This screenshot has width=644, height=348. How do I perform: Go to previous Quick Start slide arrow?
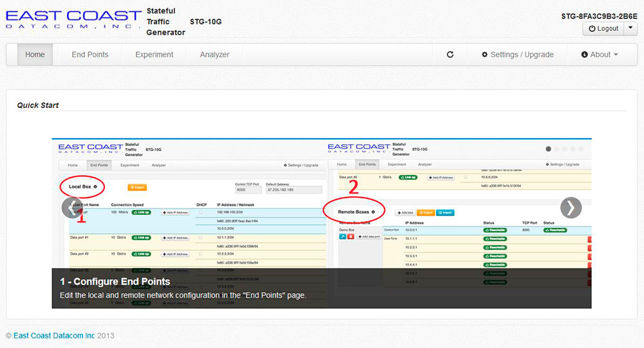coord(72,208)
